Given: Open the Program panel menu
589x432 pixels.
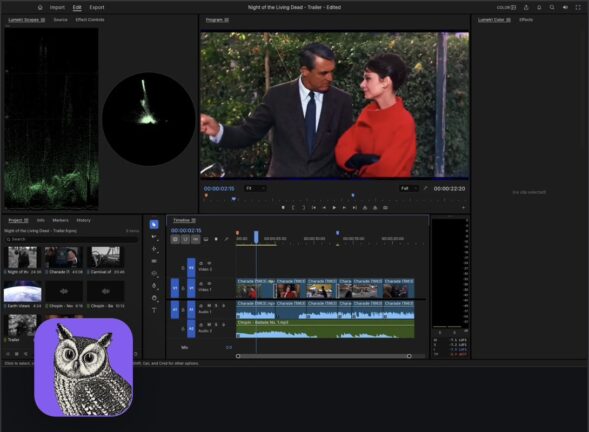Looking at the screenshot, I should (227, 20).
